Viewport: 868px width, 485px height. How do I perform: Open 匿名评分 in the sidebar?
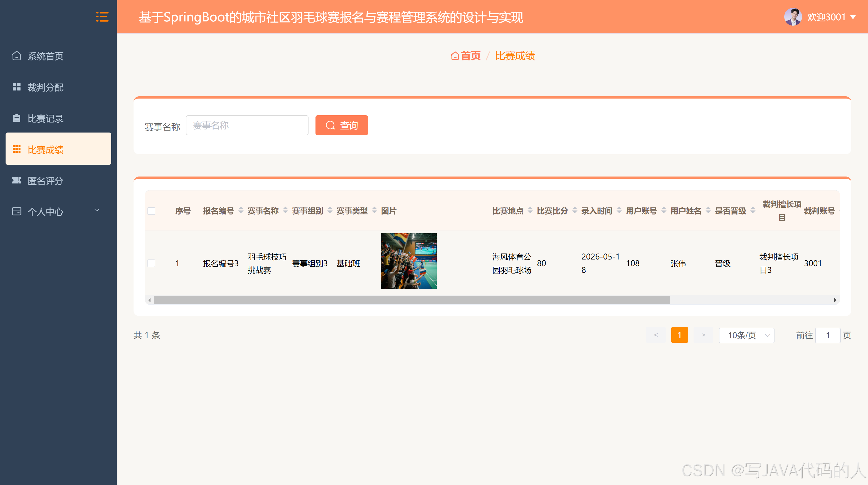click(x=58, y=180)
